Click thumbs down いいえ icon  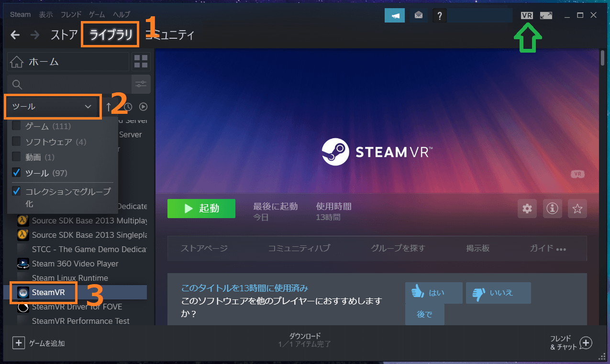coord(479,293)
